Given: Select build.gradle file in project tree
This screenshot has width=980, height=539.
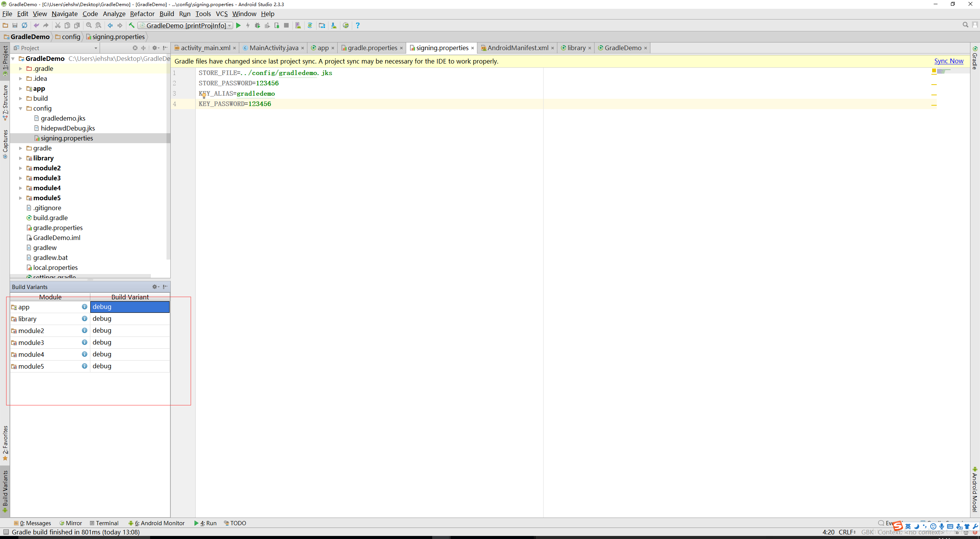Looking at the screenshot, I should (50, 218).
